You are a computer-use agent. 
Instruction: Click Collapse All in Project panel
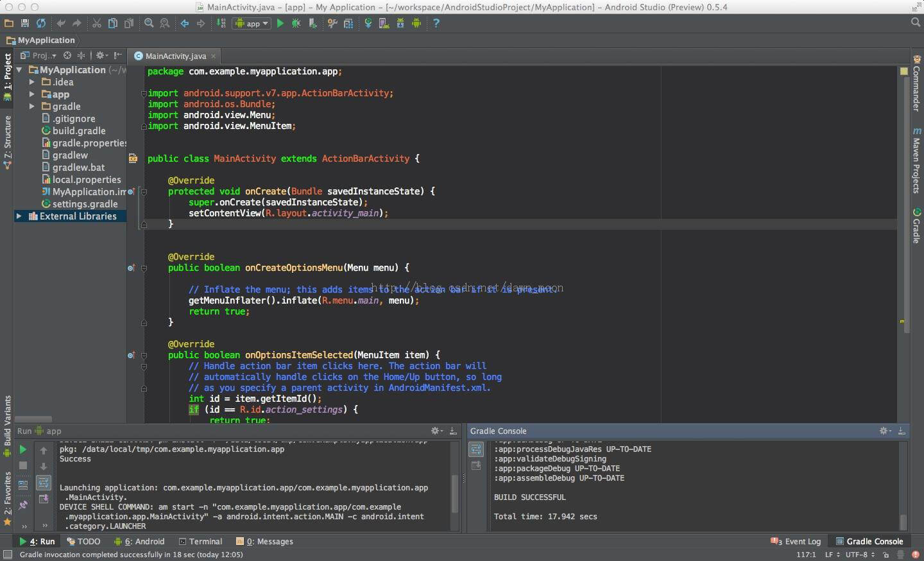[x=81, y=55]
